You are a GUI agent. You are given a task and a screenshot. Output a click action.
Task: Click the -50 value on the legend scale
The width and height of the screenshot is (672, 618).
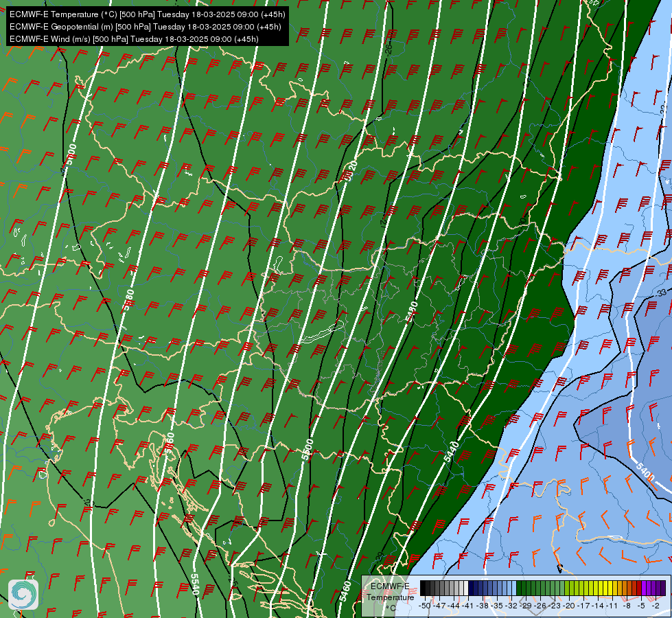(425, 606)
